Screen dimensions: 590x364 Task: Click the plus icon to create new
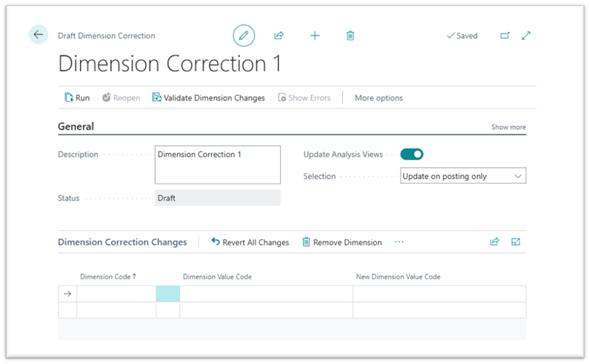(315, 36)
